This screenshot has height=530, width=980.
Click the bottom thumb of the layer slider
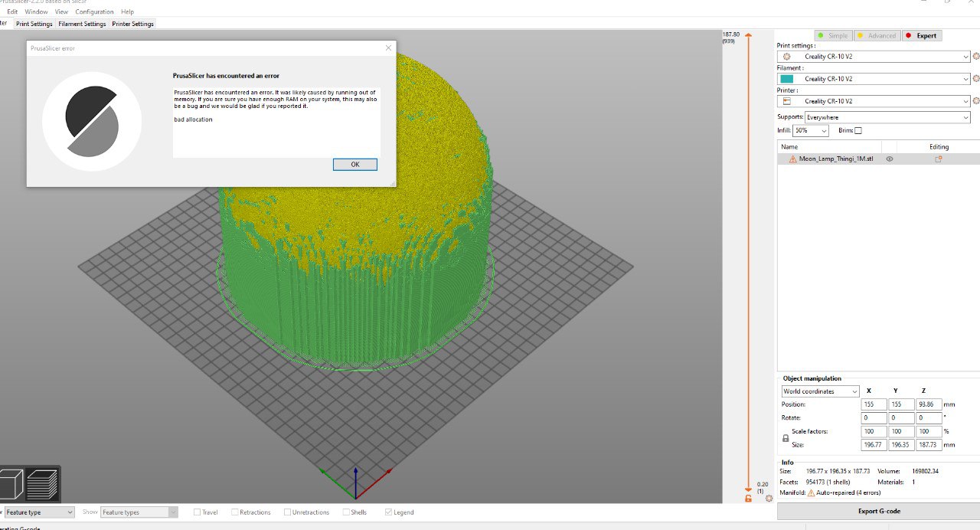tap(748, 489)
